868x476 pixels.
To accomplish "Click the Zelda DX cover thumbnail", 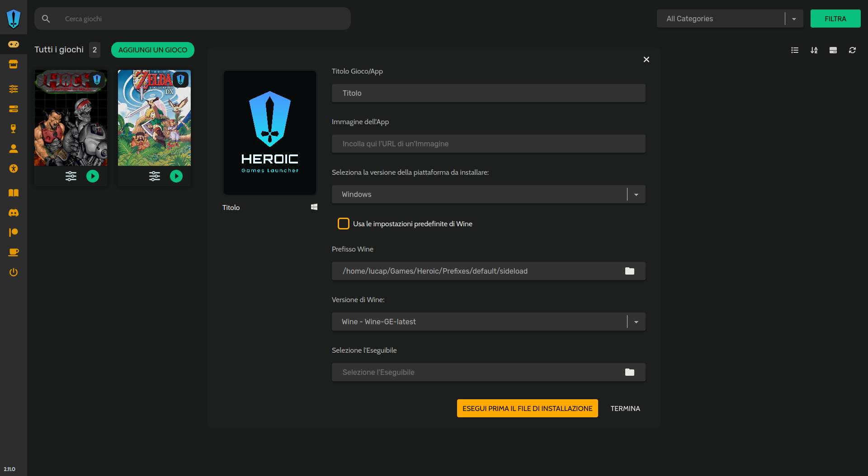I will pos(155,118).
